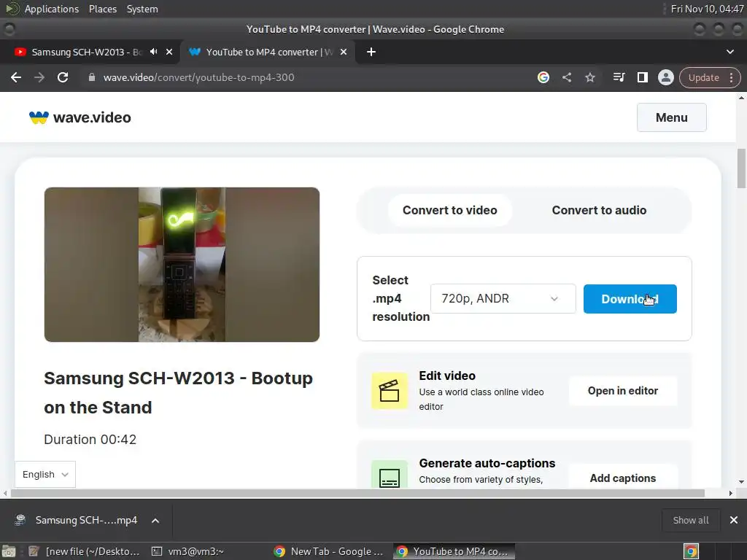
Task: Click the address bar URL
Action: (198, 77)
